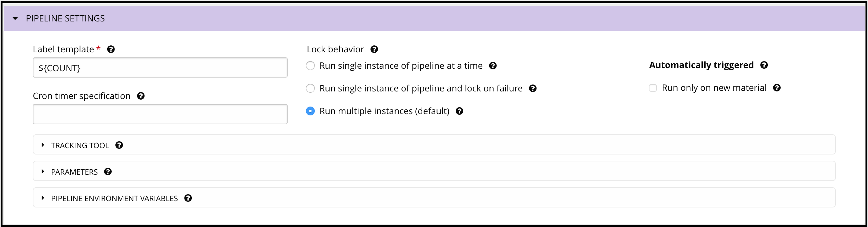Focus the Cron timer specification field

(160, 114)
